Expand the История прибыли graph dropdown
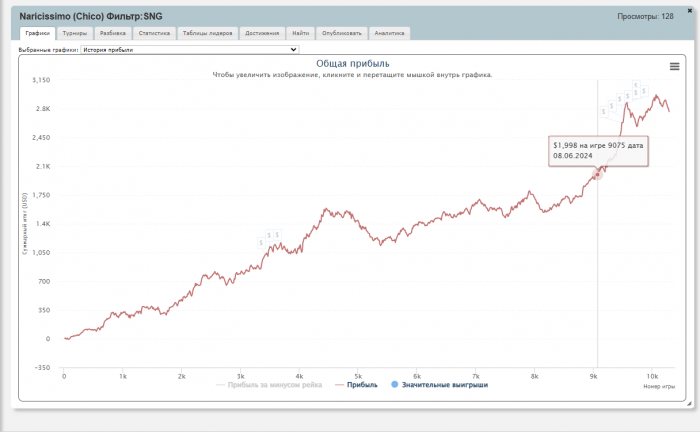 click(190, 50)
